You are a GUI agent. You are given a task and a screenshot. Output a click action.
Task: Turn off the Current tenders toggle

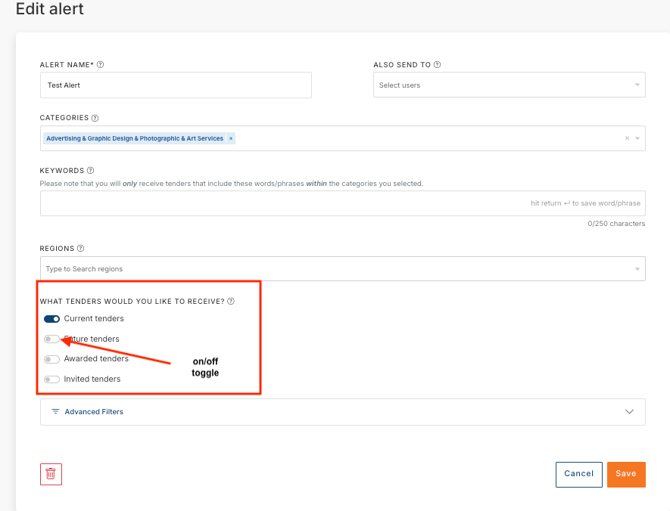click(x=52, y=319)
